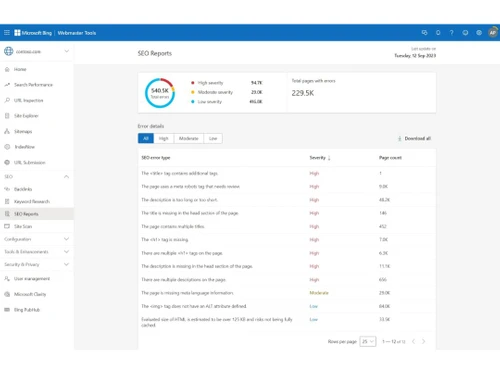Click the red High severity legend dot
This screenshot has width=500, height=375.
click(x=193, y=83)
